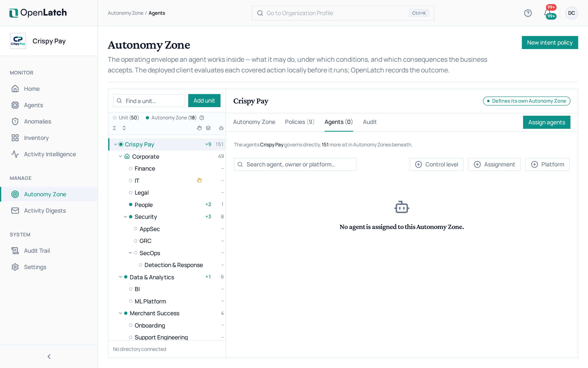Collapse all units in the tree
The width and height of the screenshot is (588, 368).
pos(115,128)
